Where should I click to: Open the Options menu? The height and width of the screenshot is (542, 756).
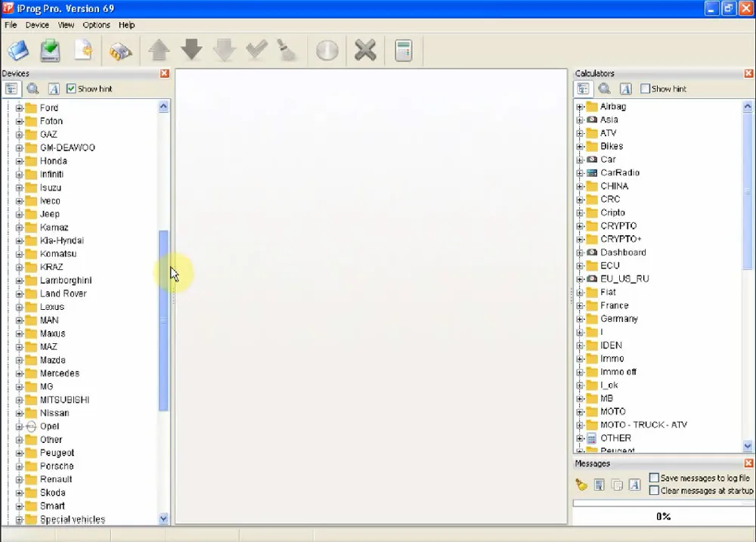pyautogui.click(x=97, y=25)
